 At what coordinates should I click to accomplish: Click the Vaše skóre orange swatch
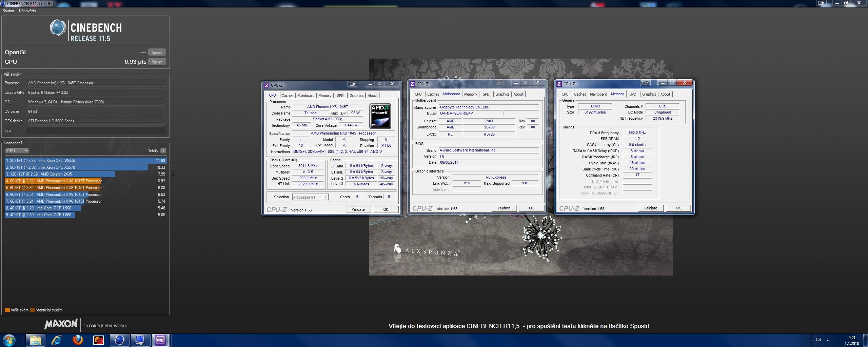click(x=7, y=310)
